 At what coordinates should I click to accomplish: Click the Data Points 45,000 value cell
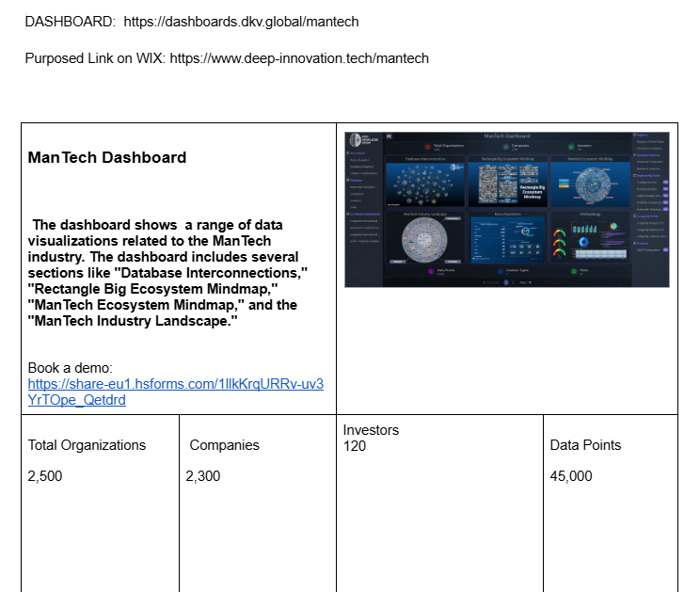pyautogui.click(x=571, y=476)
